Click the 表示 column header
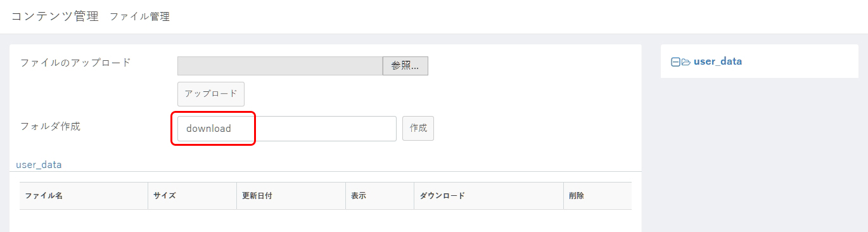 click(x=380, y=196)
